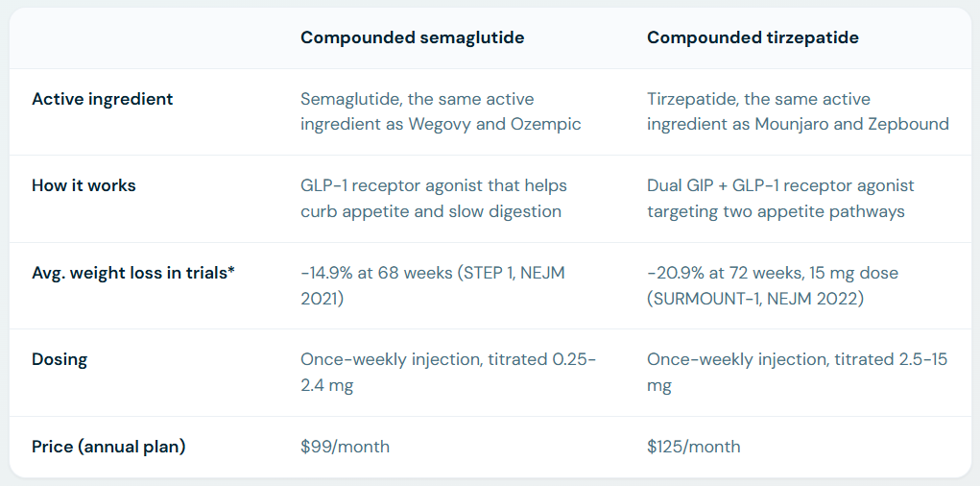
Task: Click the SURMOUNT-1, NEJM 2022 citation
Action: 755,299
